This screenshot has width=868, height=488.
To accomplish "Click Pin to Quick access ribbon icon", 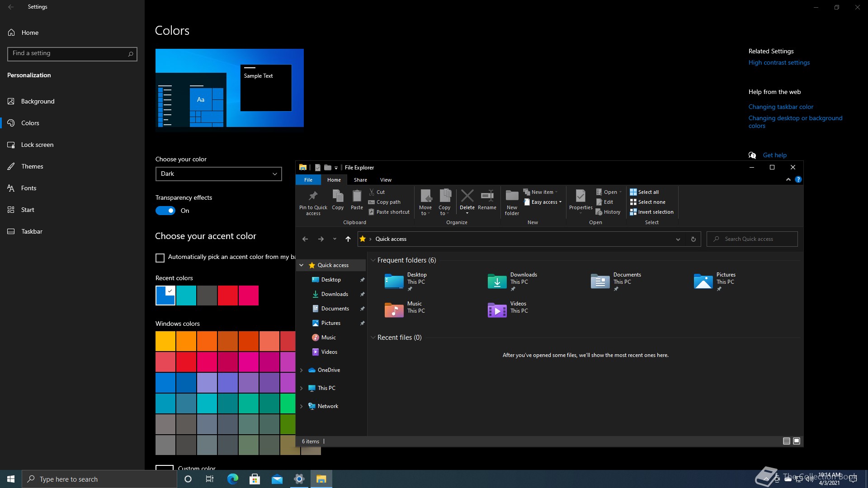I will (x=313, y=202).
